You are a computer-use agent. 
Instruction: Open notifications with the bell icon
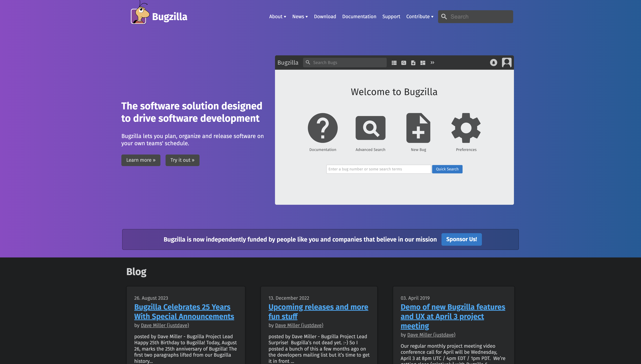coord(493,63)
